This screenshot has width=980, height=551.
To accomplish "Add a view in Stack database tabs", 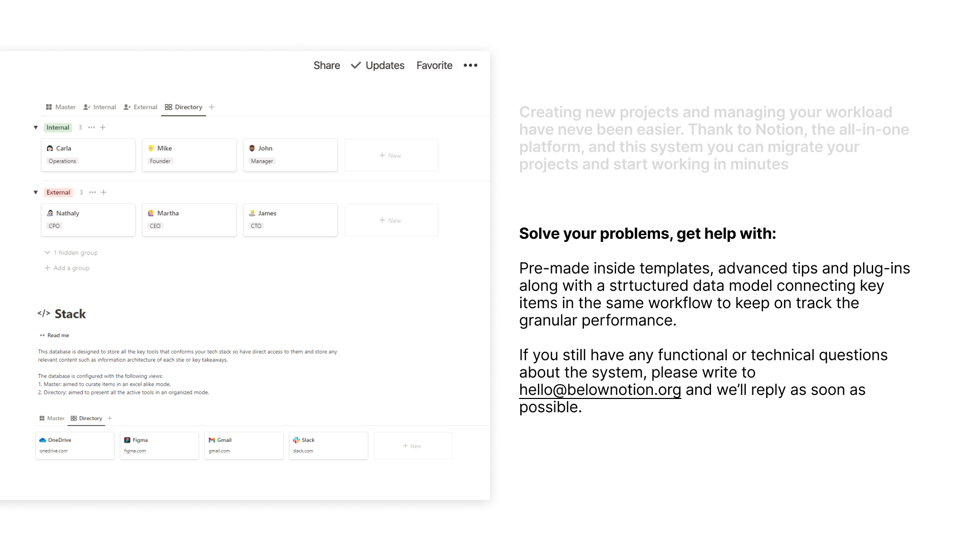I will tap(110, 418).
